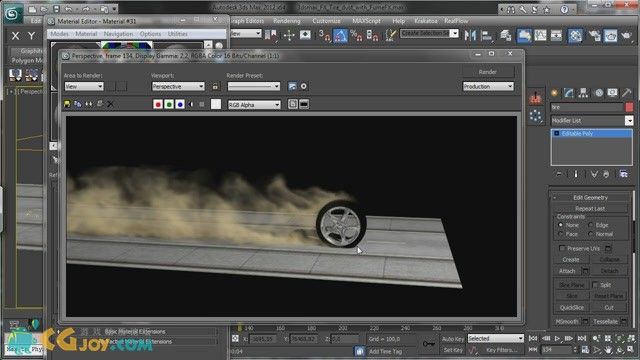Open Render Setup teapot icon in main toolbar
The image size is (640, 360).
(x=595, y=36)
